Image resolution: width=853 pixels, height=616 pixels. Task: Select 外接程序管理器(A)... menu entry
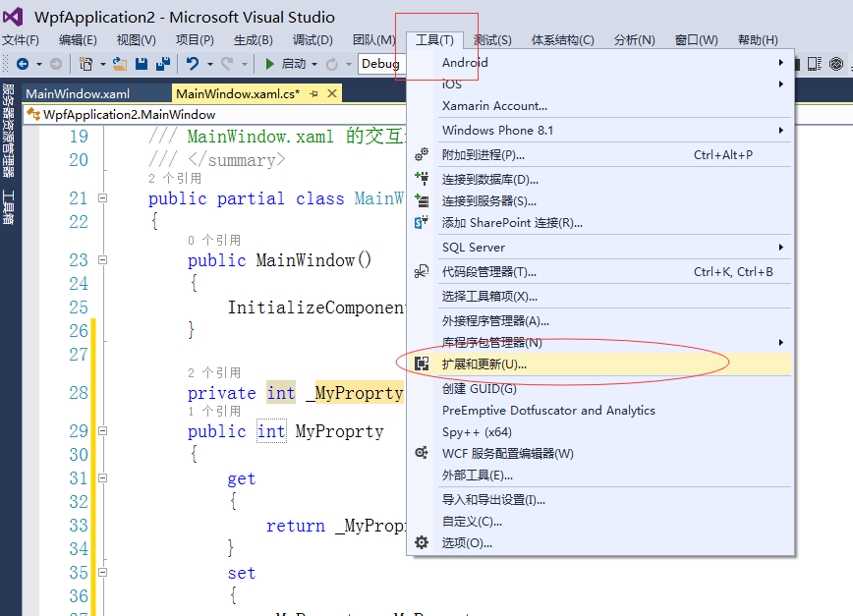[x=598, y=321]
